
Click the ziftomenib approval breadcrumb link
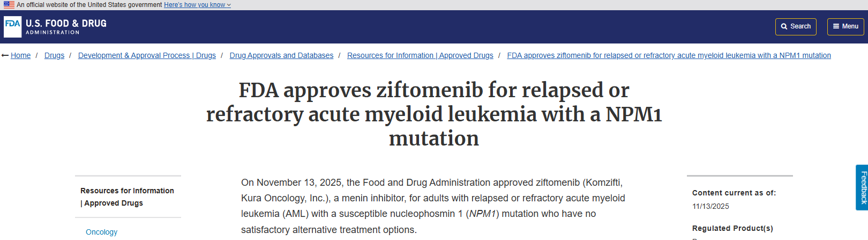click(x=669, y=56)
